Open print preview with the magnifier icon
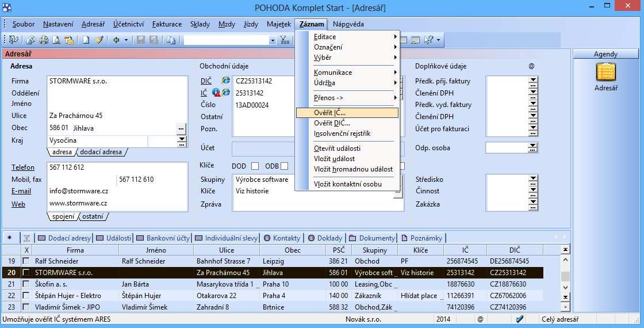The width and height of the screenshot is (644, 328). (56, 40)
